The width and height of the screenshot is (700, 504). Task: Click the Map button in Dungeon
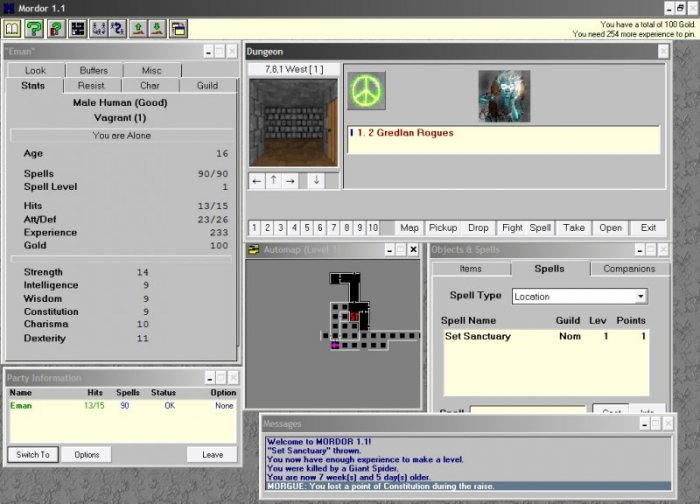(x=409, y=228)
